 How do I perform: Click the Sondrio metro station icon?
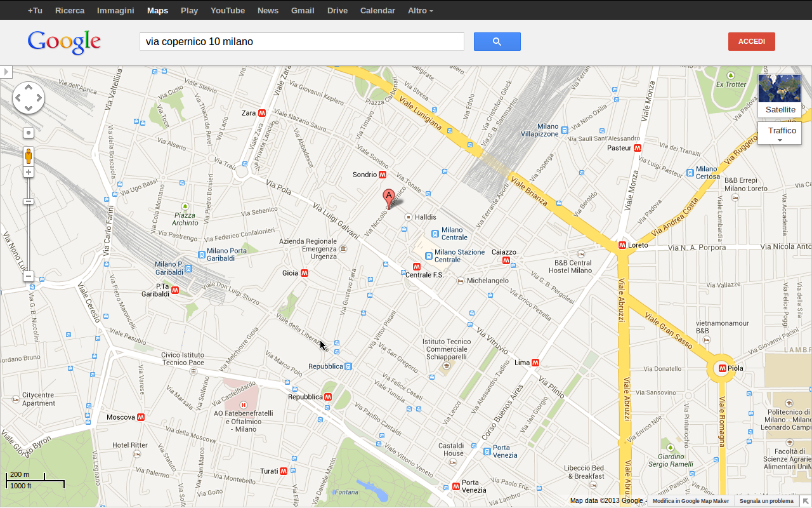pyautogui.click(x=383, y=175)
